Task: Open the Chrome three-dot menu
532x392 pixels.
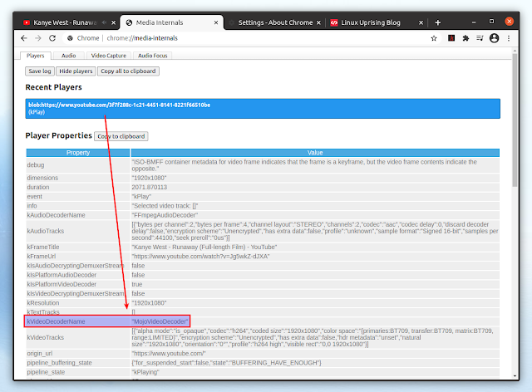Action: [509, 38]
